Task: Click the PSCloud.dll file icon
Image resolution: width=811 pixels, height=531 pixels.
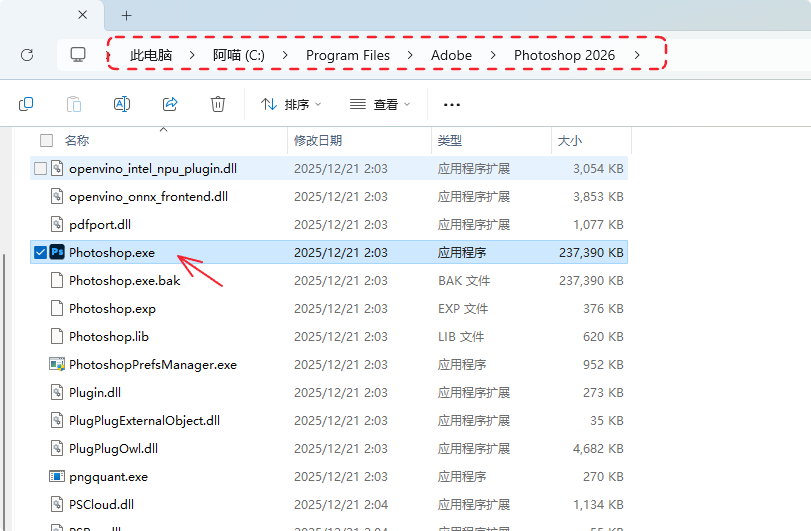Action: [57, 504]
